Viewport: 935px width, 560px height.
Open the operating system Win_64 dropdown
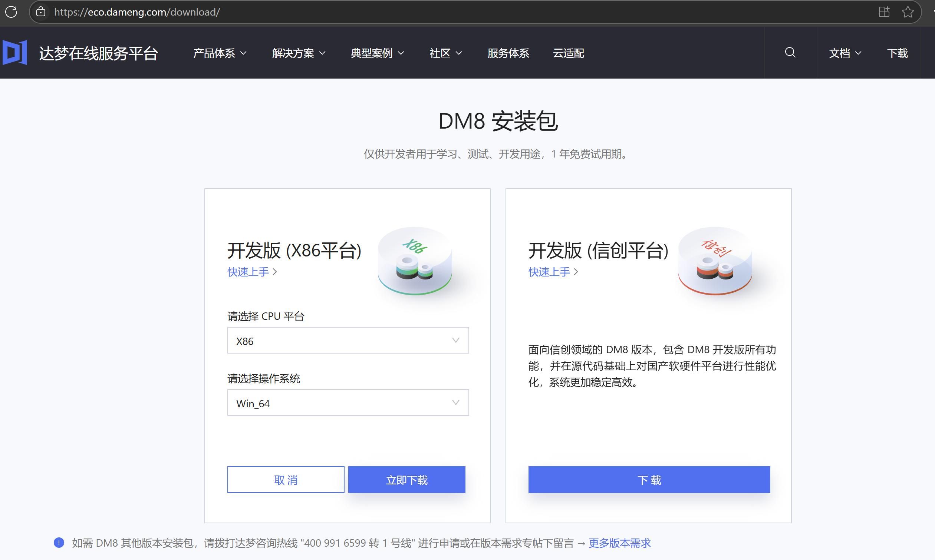click(348, 402)
